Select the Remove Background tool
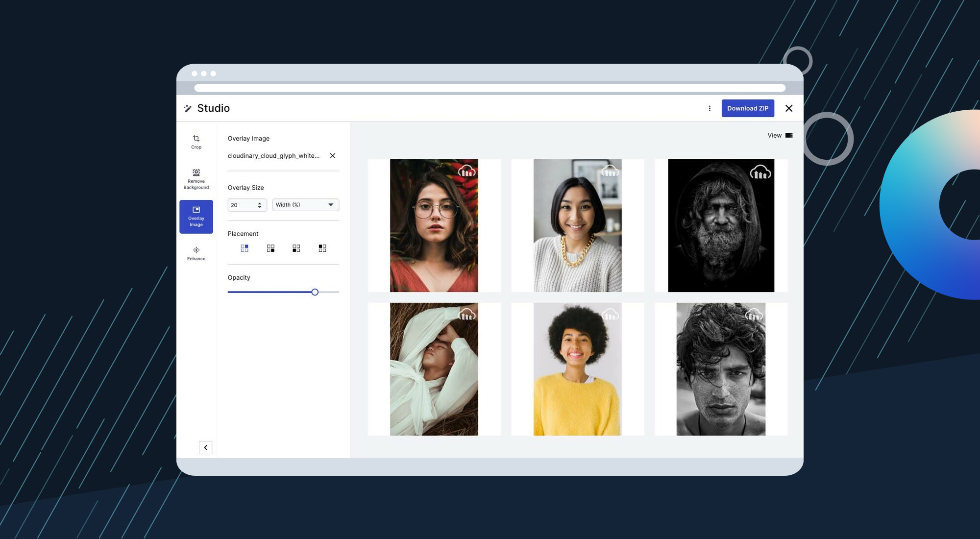The width and height of the screenshot is (980, 539). point(196,179)
